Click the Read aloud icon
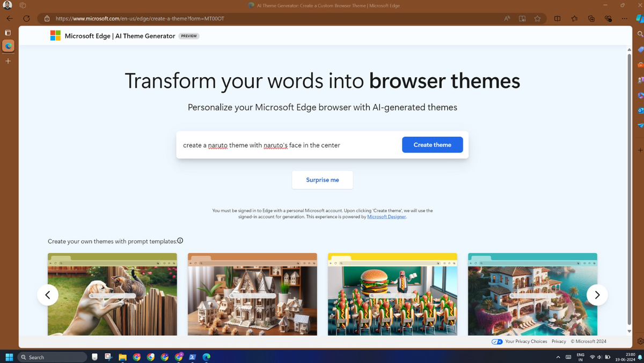 coord(507,18)
